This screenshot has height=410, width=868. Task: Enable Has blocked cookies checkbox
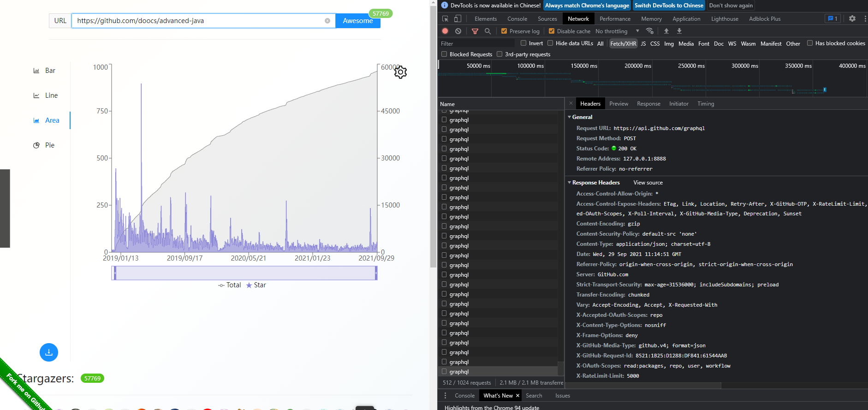810,43
